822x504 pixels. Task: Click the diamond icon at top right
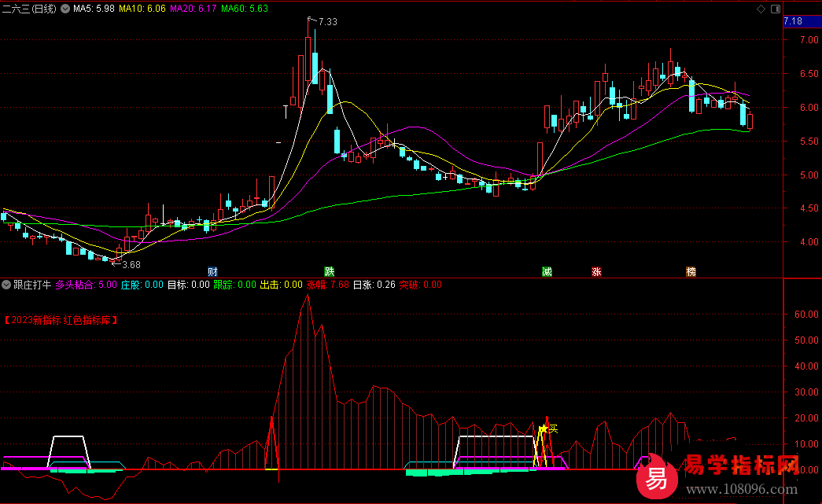click(761, 9)
